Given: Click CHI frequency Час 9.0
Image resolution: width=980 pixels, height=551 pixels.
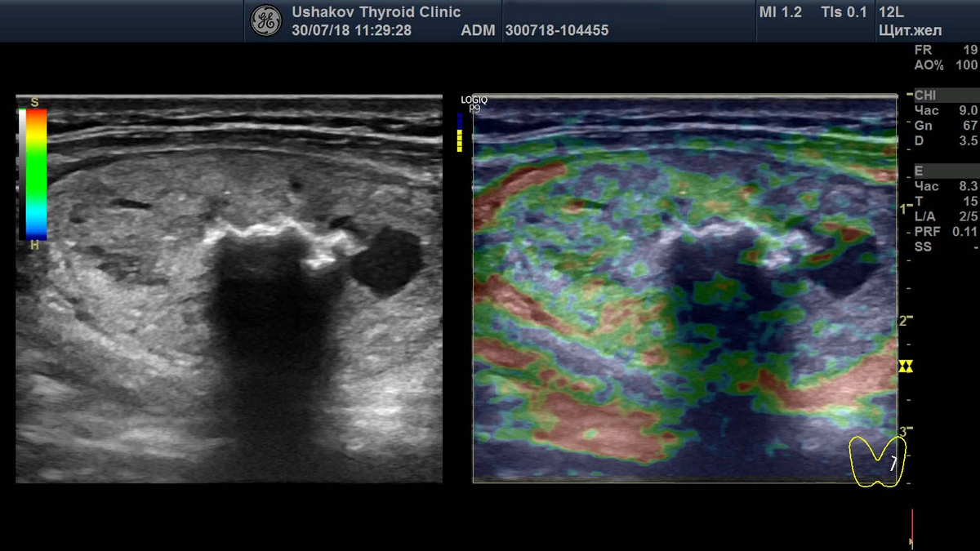Looking at the screenshot, I should [x=946, y=110].
